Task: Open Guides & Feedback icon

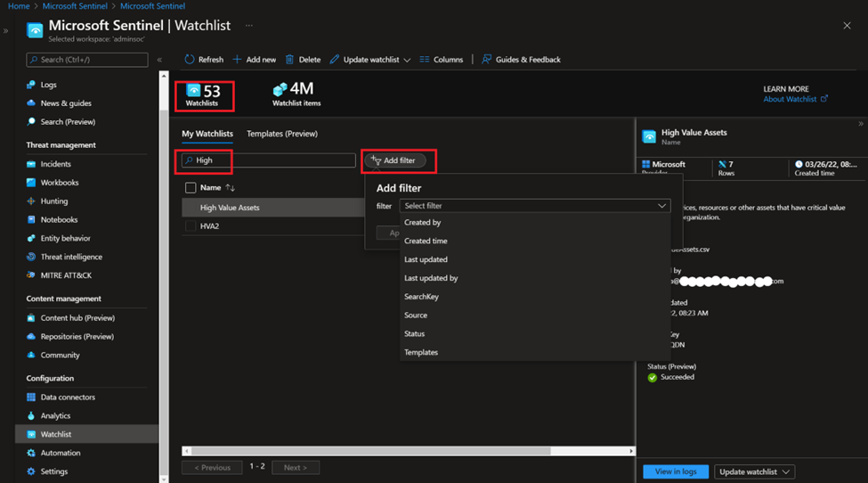Action: (x=486, y=60)
